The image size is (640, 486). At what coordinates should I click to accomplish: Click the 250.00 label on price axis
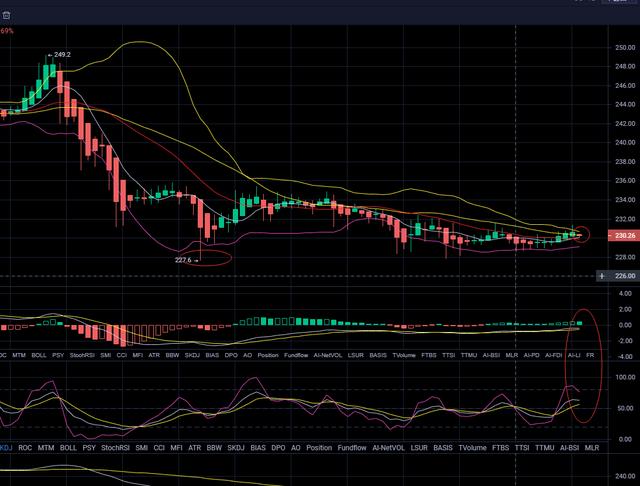point(625,47)
